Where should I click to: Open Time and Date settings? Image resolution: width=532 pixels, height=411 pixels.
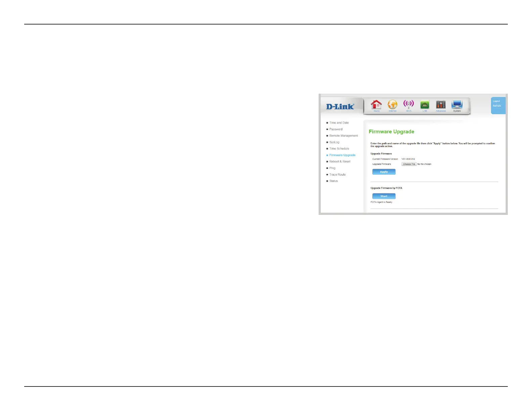tap(339, 123)
